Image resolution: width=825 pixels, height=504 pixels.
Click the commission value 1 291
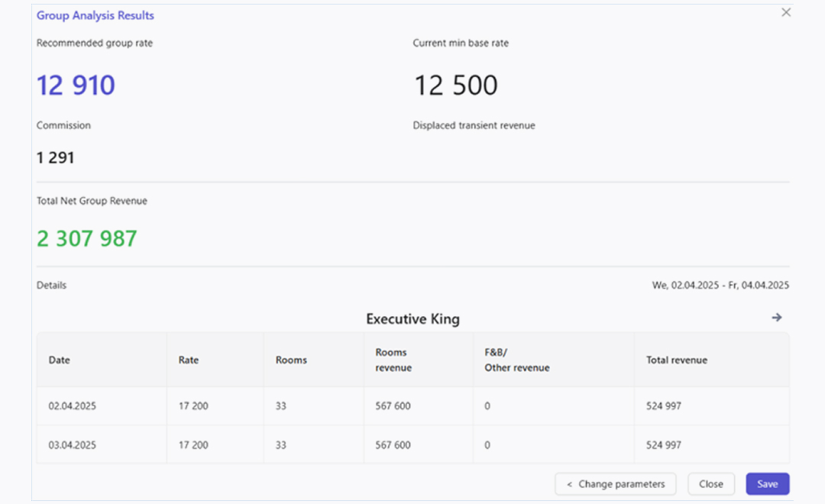coord(56,158)
